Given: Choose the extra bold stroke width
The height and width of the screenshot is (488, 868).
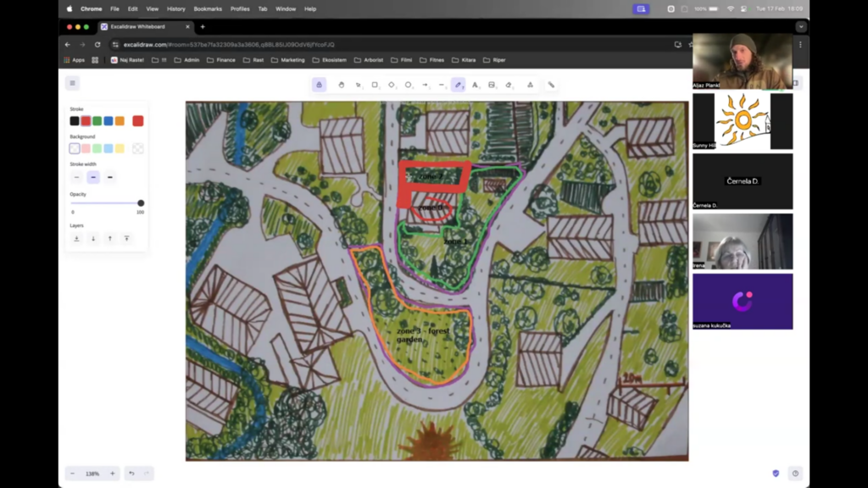Looking at the screenshot, I should click(x=109, y=177).
